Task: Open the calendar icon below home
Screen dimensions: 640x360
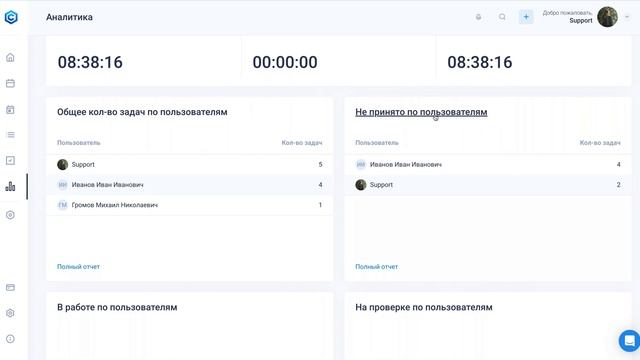Action: tap(10, 83)
